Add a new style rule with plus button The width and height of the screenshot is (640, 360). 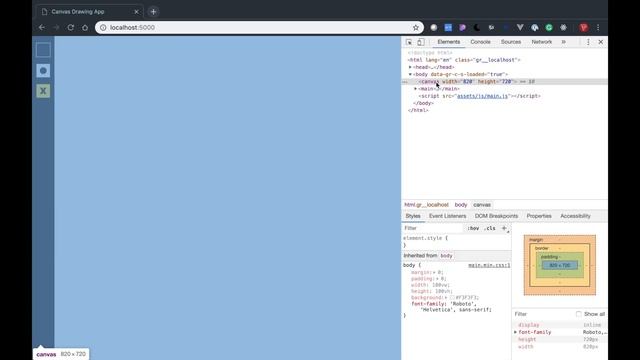click(x=504, y=228)
